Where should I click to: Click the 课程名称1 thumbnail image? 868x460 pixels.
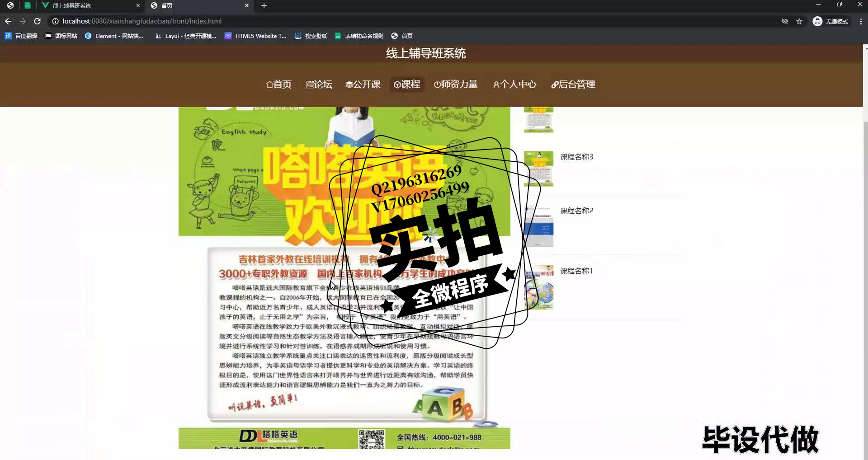click(538, 287)
